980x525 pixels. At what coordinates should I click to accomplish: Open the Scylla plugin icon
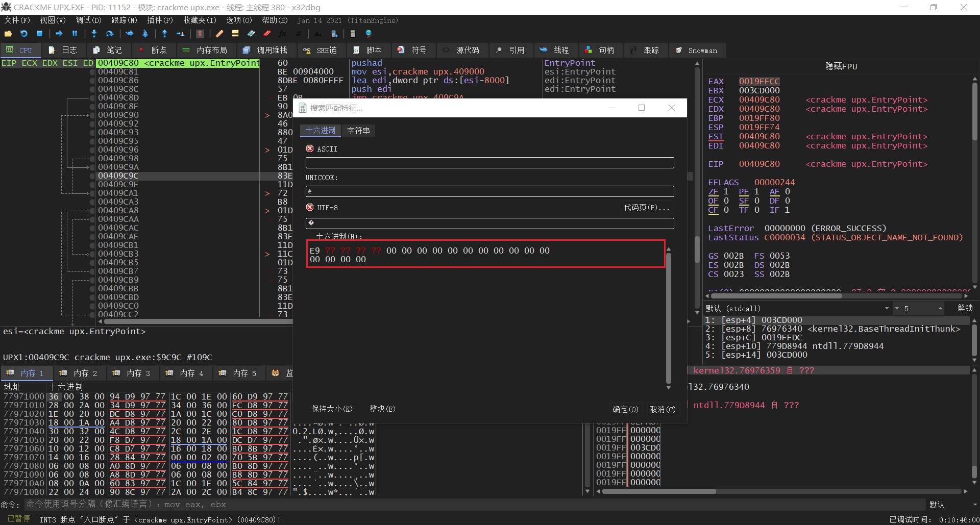pos(200,34)
